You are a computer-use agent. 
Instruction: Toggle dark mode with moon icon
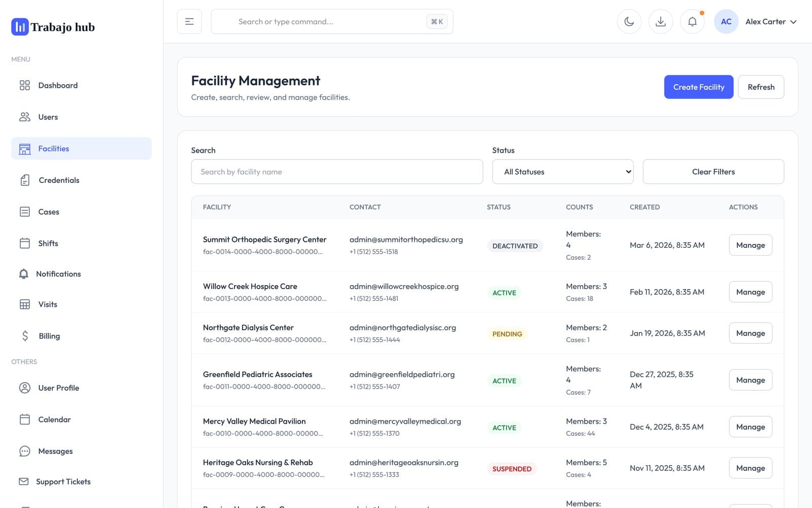(629, 21)
